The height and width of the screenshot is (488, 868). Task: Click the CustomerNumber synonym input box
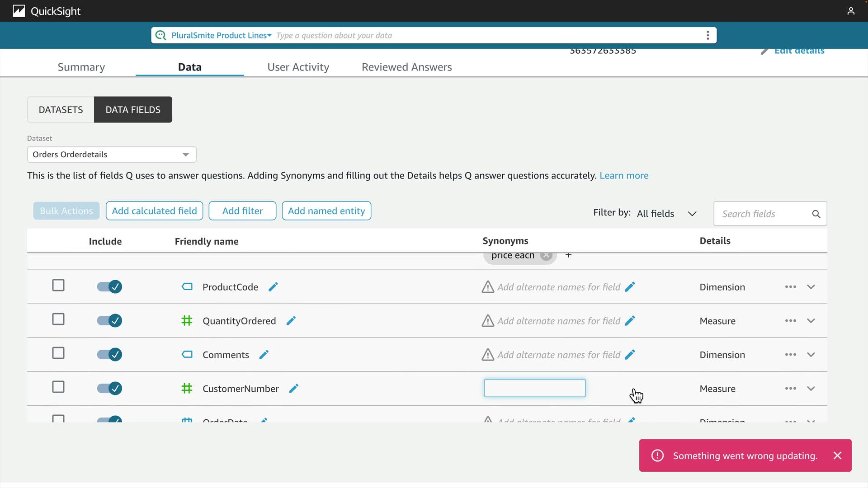tap(534, 388)
